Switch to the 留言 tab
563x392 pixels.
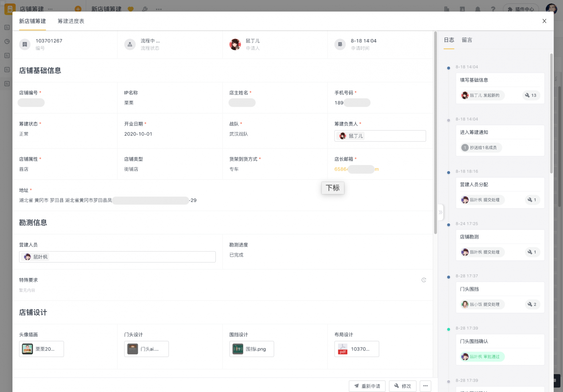[x=467, y=40]
